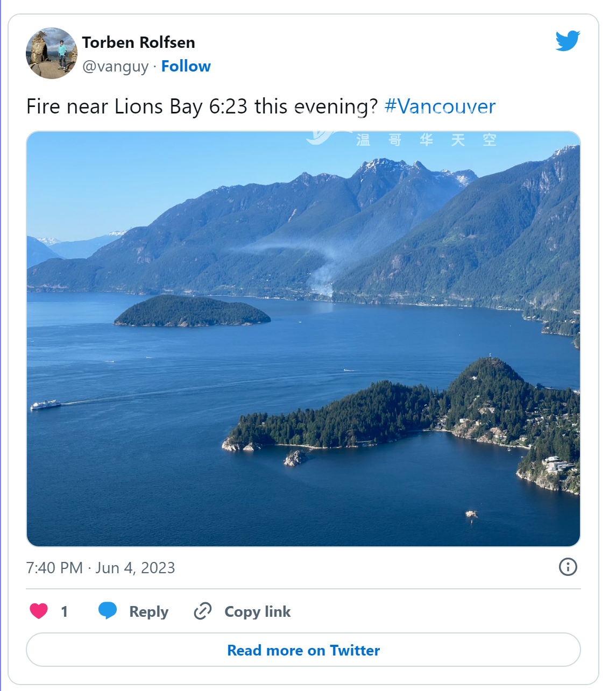Like the tweet with the heart icon

coord(39,611)
